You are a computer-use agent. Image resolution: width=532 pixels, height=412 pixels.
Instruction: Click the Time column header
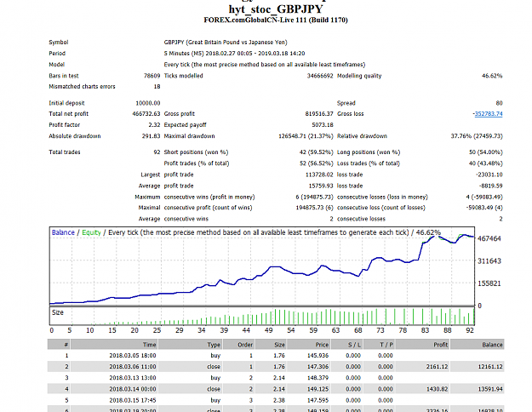114,345
